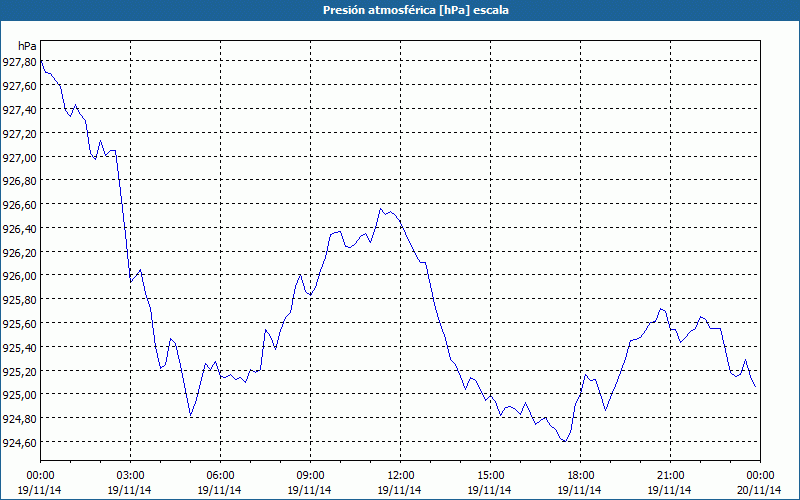Click the 21:00 time label

pyautogui.click(x=670, y=476)
